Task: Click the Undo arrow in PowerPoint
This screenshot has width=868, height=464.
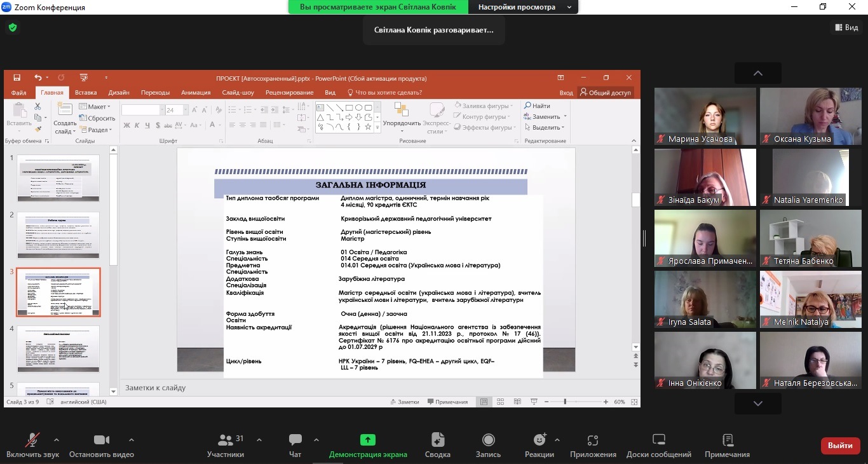Action: [38, 78]
